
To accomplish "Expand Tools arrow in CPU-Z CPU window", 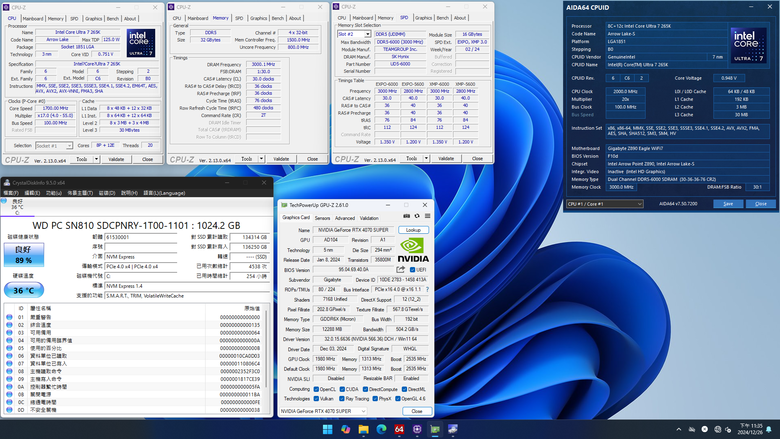I will tap(97, 159).
